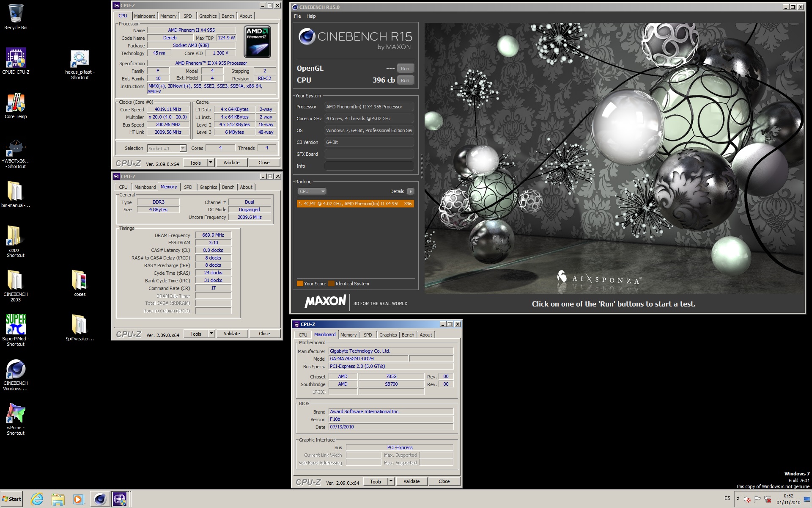Click the DRAM Frequency 669.9 MHz value
Image resolution: width=812 pixels, height=508 pixels.
213,235
